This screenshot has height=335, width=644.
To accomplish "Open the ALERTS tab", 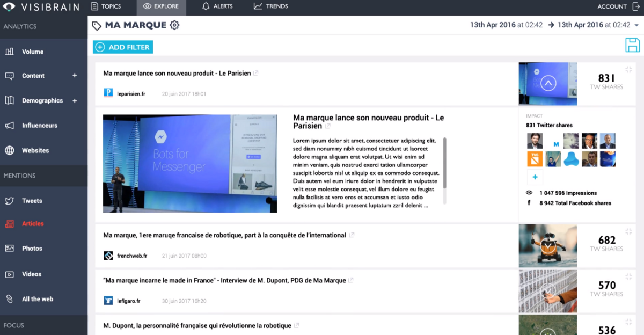I will point(218,6).
